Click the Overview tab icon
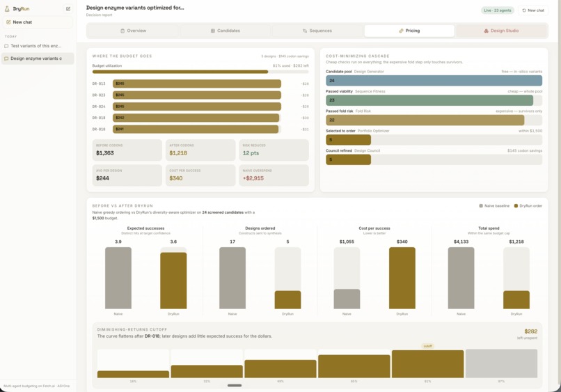The image size is (561, 392). (x=123, y=31)
